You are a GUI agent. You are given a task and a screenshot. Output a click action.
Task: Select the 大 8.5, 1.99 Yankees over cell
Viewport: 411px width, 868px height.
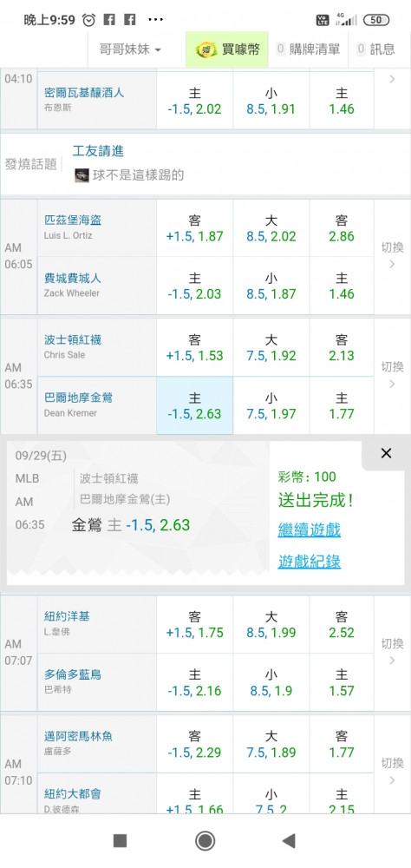(x=271, y=624)
